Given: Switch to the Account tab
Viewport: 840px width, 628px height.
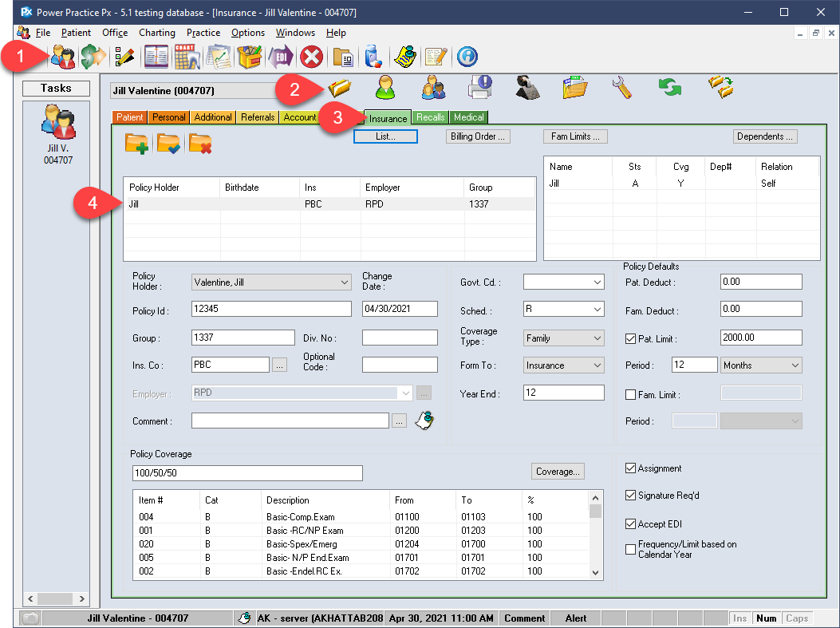Looking at the screenshot, I should click(299, 117).
